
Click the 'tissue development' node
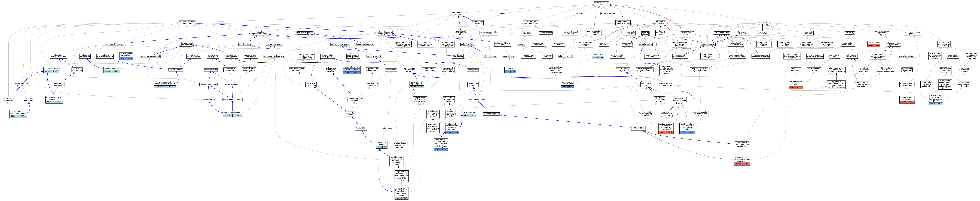click(305, 33)
